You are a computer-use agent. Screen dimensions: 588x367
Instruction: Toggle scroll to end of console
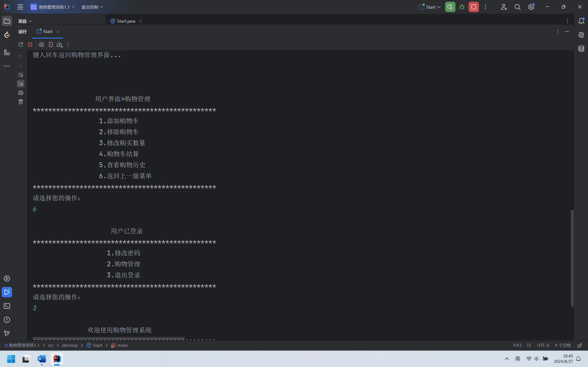(21, 84)
